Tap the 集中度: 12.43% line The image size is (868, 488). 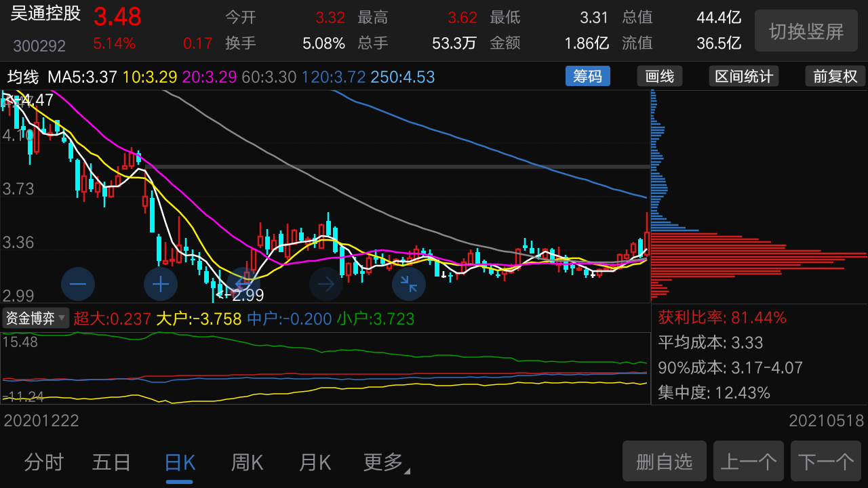tap(714, 392)
